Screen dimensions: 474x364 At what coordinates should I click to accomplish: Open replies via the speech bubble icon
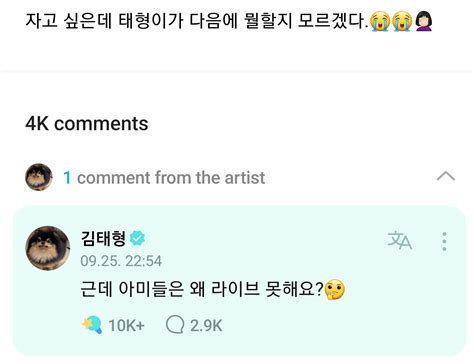[x=175, y=325]
